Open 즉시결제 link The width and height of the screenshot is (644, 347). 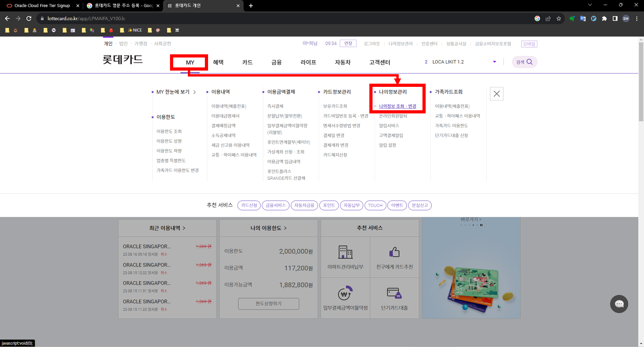[x=275, y=106]
